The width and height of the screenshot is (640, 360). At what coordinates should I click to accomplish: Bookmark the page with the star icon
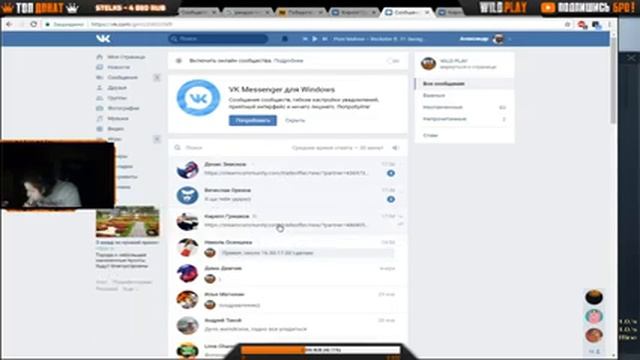tap(567, 24)
